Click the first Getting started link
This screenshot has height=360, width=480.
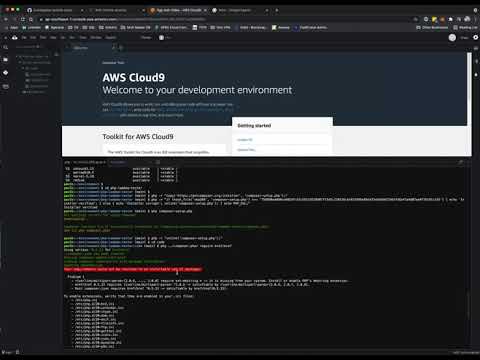click(245, 140)
